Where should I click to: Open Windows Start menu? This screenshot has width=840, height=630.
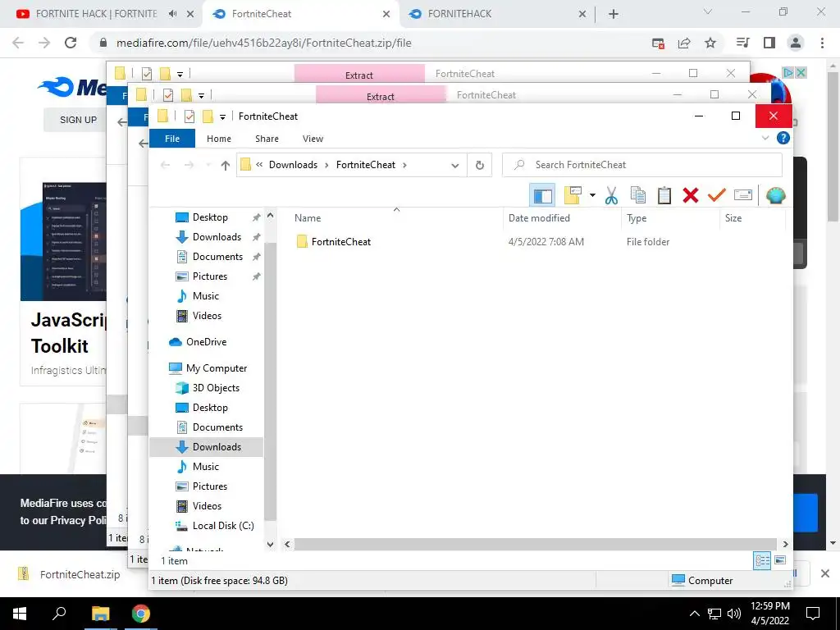click(20, 614)
